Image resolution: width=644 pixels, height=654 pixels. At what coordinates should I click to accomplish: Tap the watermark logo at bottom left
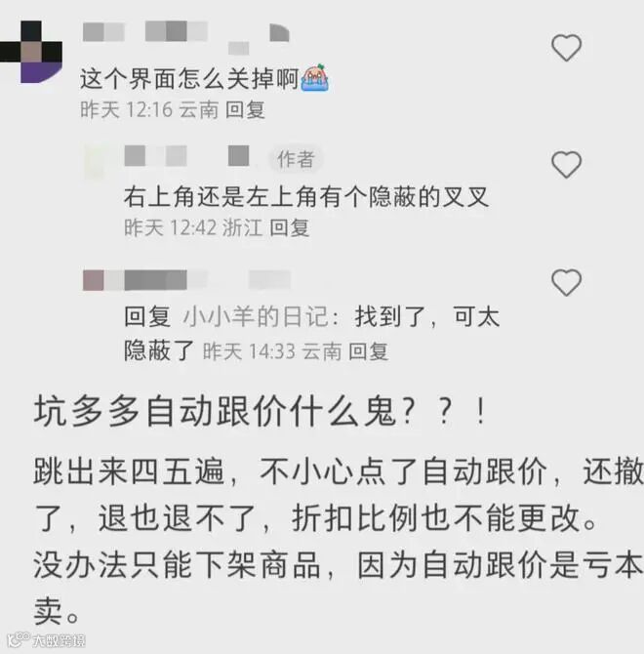click(x=47, y=640)
